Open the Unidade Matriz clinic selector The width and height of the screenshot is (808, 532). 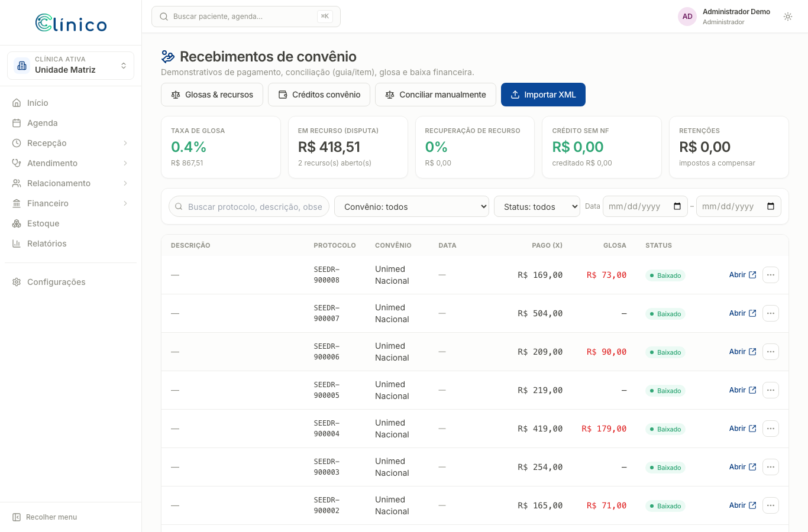[x=71, y=66]
